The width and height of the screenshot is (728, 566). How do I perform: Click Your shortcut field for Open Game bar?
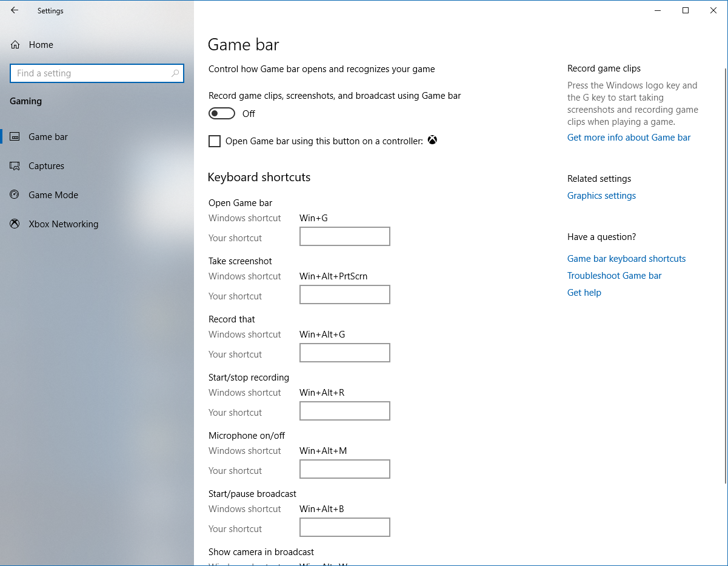(345, 236)
